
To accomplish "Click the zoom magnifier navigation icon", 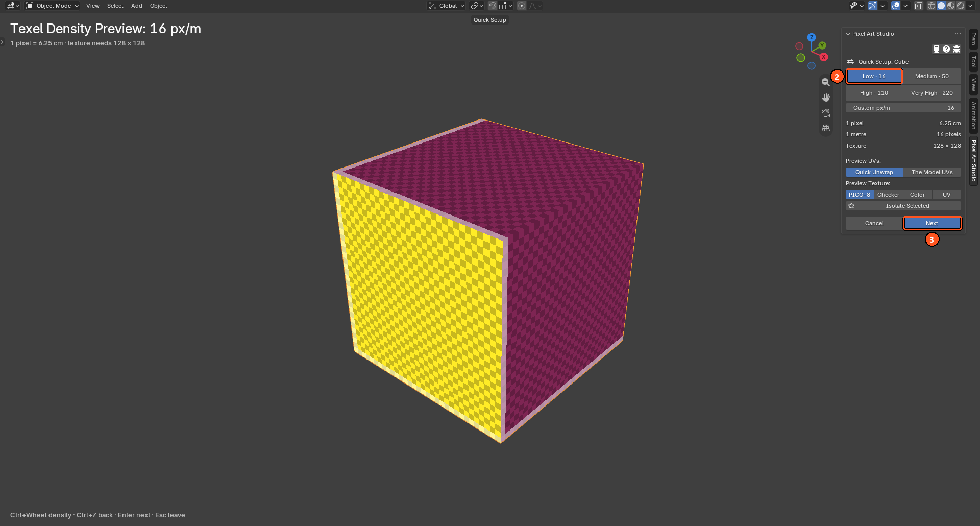I will [826, 82].
